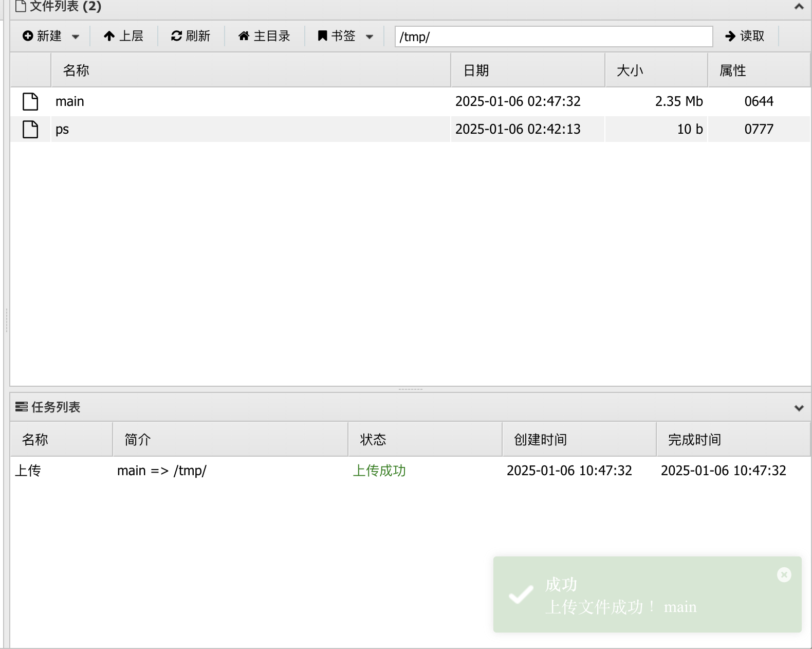Screen dimensions: 812x649
Task: Collapse the 文件列表 panel with chevron
Action: click(799, 7)
